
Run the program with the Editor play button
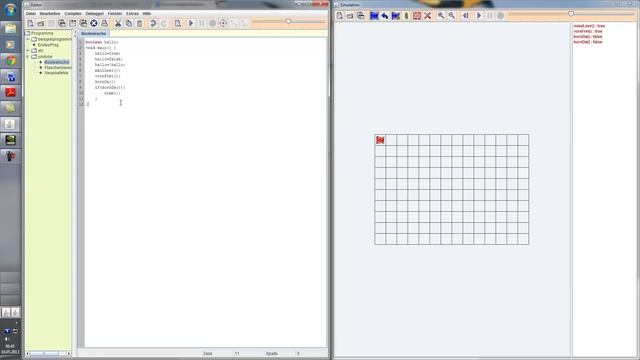[x=191, y=23]
